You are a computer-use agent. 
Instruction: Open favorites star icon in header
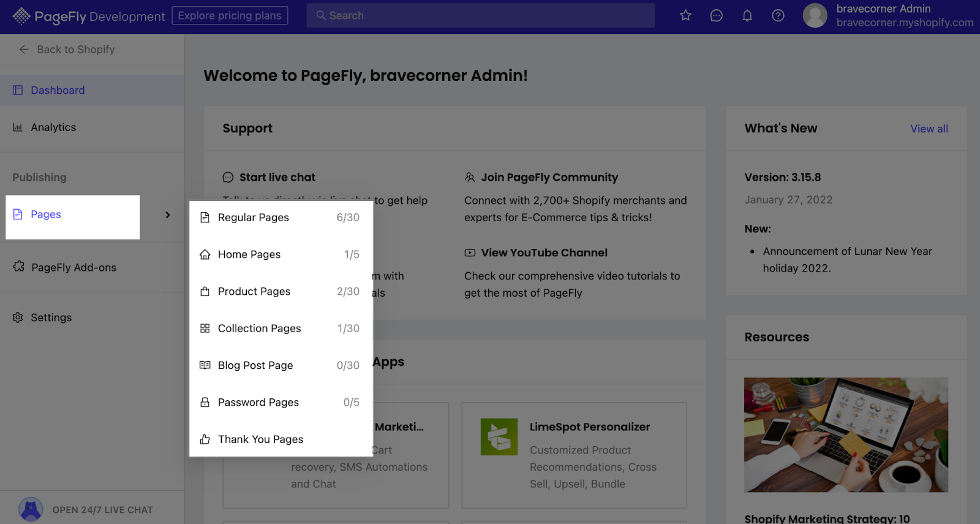pyautogui.click(x=685, y=15)
